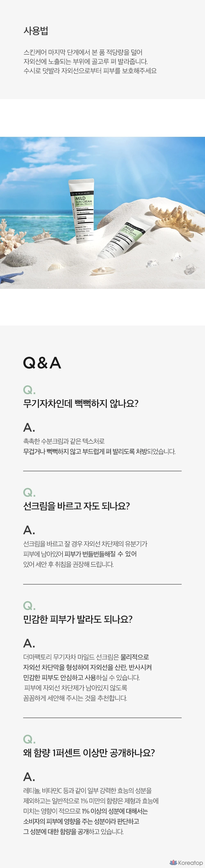Click the green Q. marker above 왜 함량 question

tap(29, 739)
